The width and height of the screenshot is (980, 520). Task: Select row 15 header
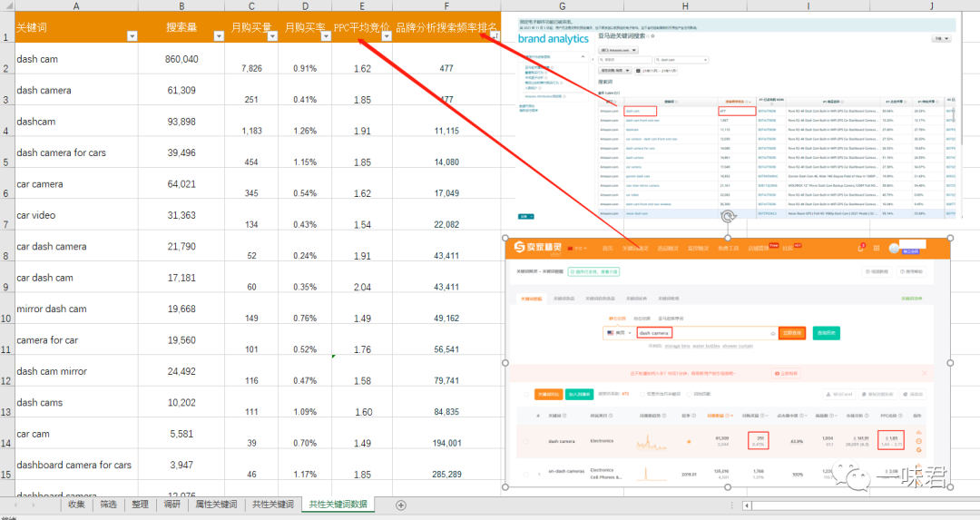(7, 465)
